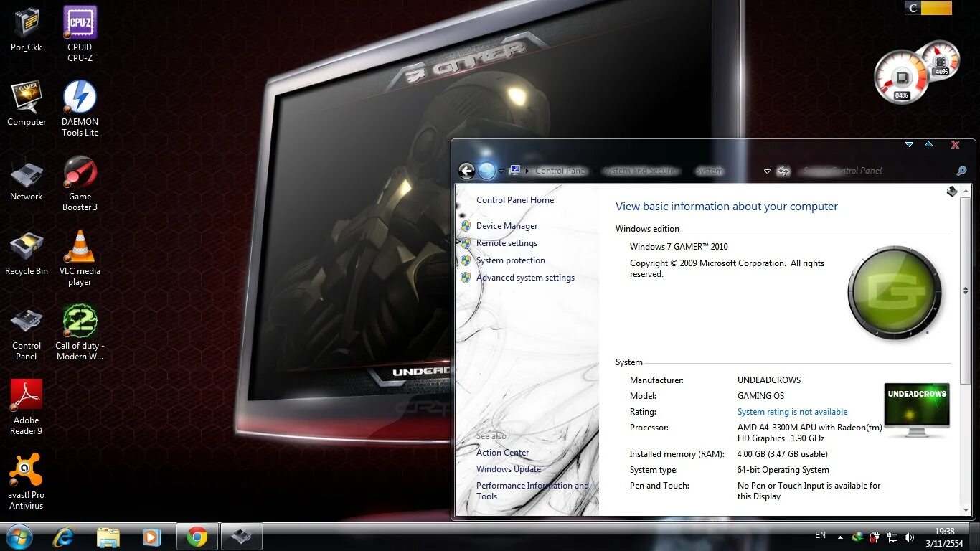The width and height of the screenshot is (980, 551).
Task: Open Control Panel Home link
Action: pos(515,200)
